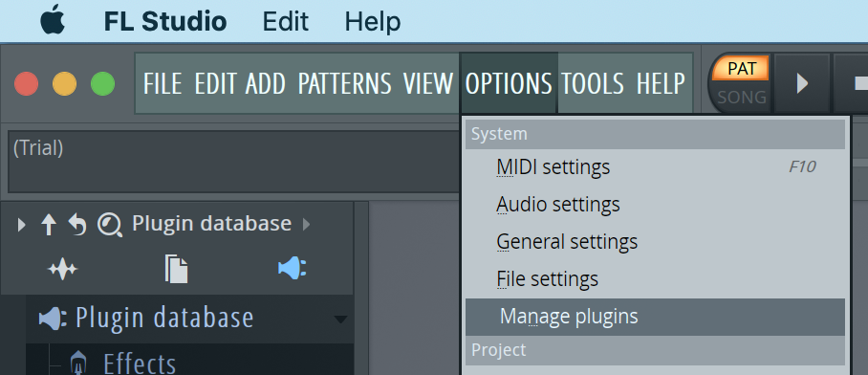Open the HELP menu in FL Studio toolbar

[661, 83]
